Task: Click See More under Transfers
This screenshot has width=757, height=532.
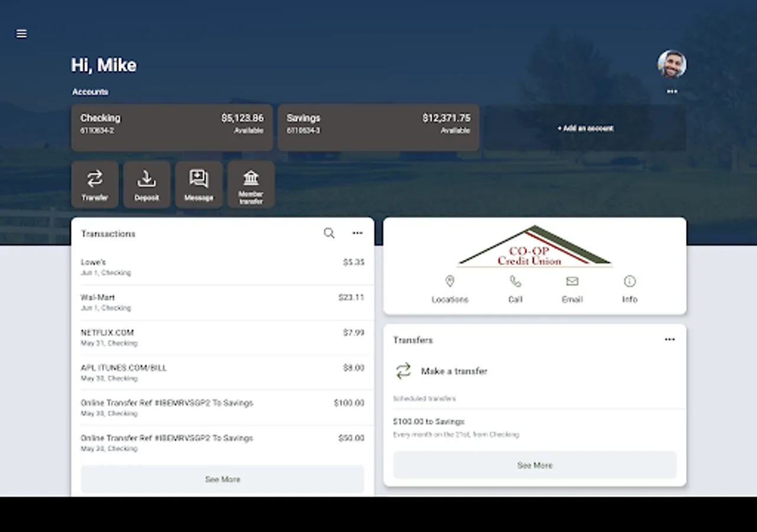Action: tap(535, 465)
